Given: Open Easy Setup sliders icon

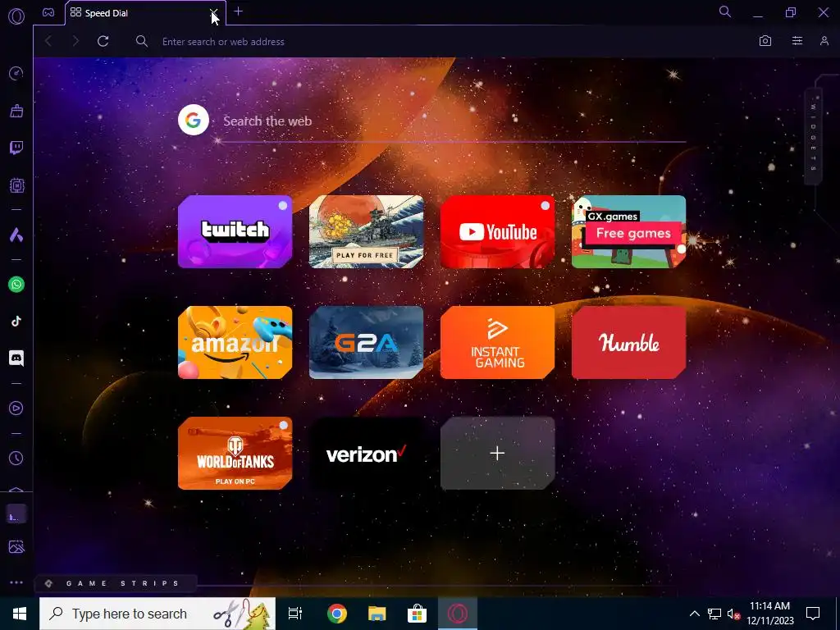Looking at the screenshot, I should click(797, 41).
